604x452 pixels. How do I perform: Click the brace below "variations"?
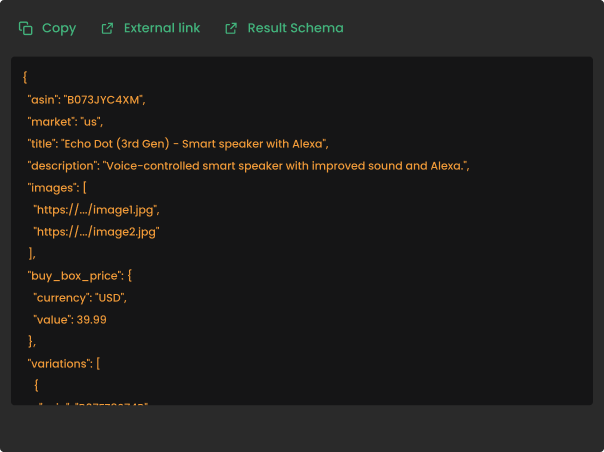click(x=37, y=384)
